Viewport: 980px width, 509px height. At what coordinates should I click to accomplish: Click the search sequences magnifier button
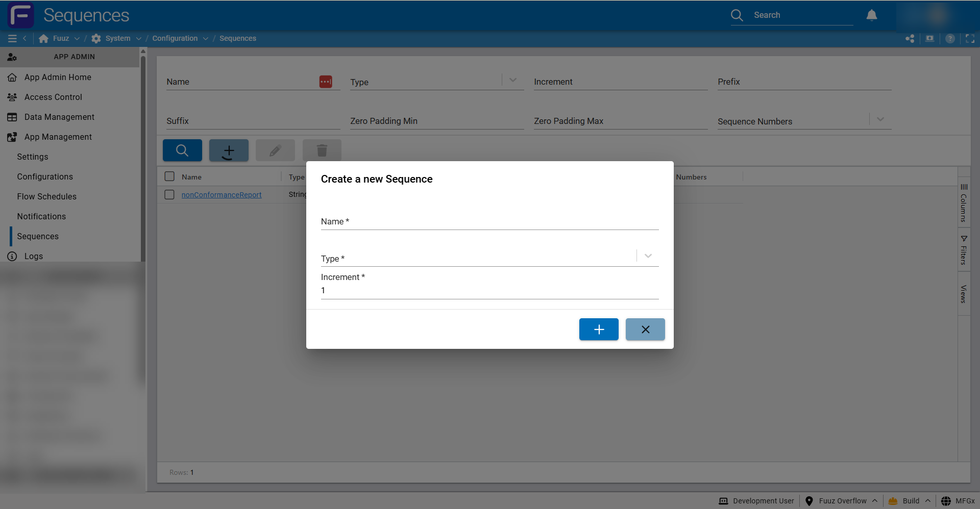(182, 150)
